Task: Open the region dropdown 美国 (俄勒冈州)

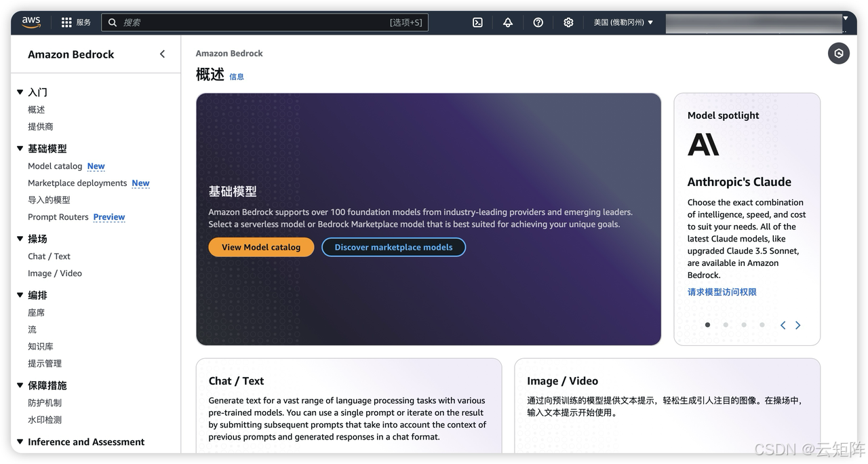Action: pos(623,22)
